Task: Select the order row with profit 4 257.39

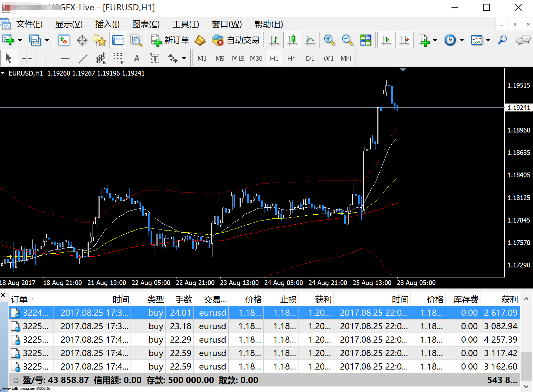Action: tap(265, 340)
